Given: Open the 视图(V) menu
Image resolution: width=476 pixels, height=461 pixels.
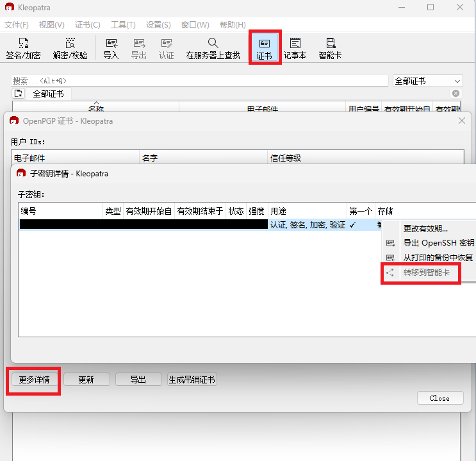Looking at the screenshot, I should click(52, 24).
